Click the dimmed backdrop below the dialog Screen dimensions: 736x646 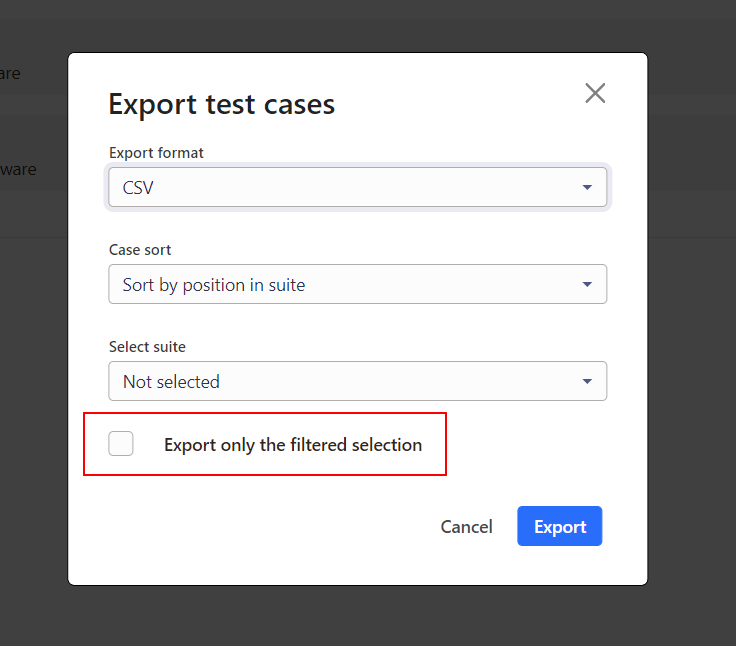point(360,616)
